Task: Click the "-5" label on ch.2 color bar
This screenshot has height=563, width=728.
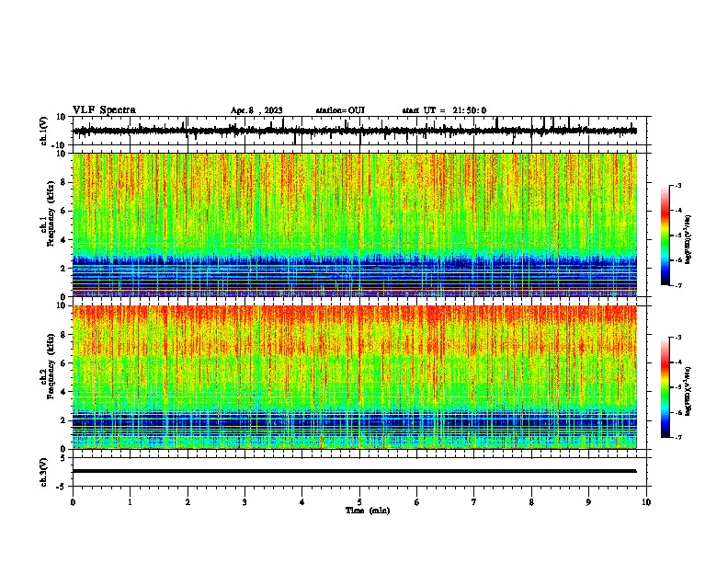Action: tap(678, 387)
